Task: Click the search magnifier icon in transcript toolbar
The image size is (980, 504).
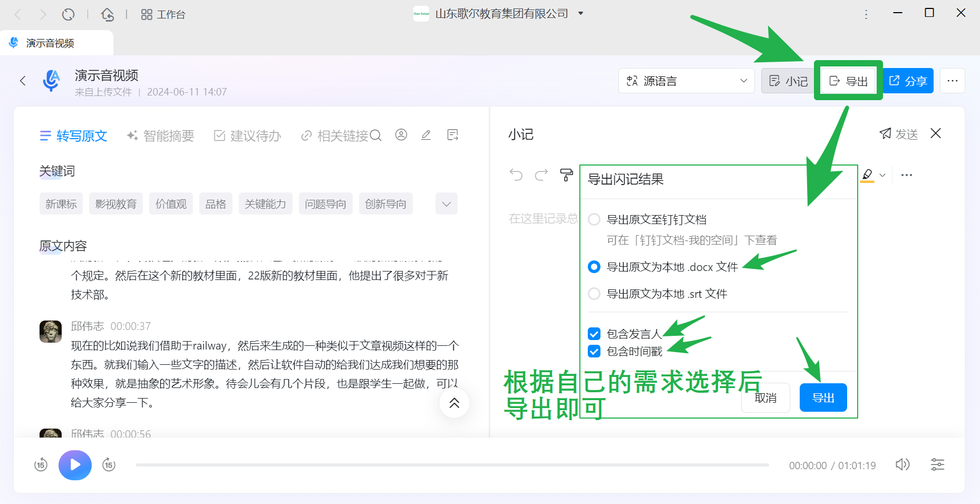Action: point(376,135)
